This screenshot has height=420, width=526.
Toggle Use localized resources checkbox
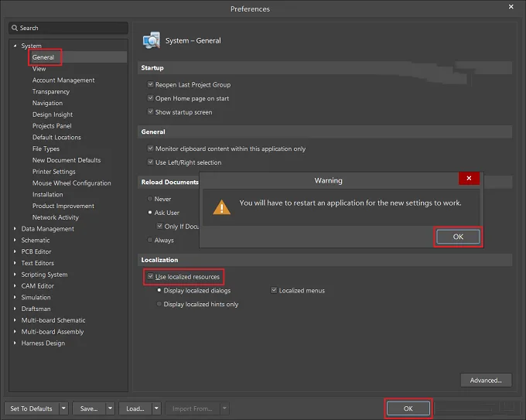(x=151, y=276)
